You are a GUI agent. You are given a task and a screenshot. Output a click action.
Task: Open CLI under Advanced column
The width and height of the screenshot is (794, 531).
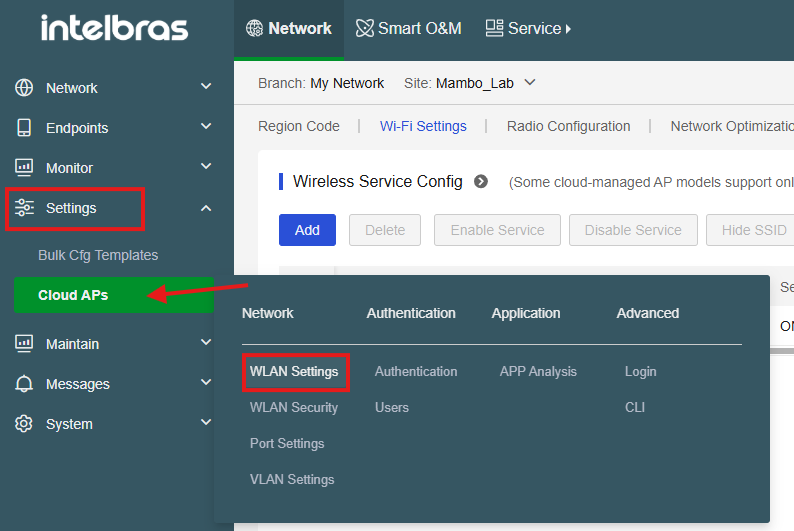634,407
